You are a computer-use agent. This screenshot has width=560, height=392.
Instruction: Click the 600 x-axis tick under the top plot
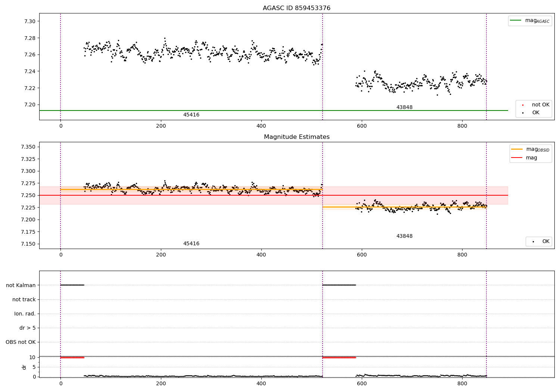pos(362,126)
